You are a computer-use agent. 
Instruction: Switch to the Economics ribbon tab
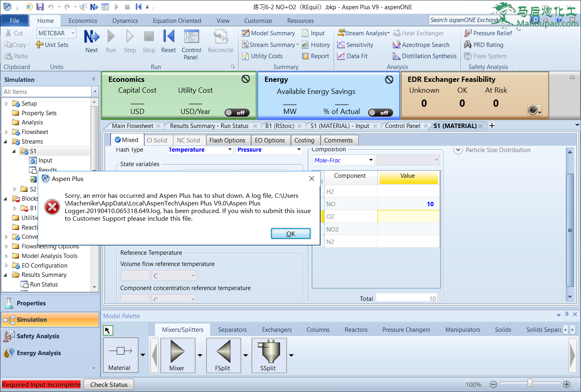coord(83,21)
